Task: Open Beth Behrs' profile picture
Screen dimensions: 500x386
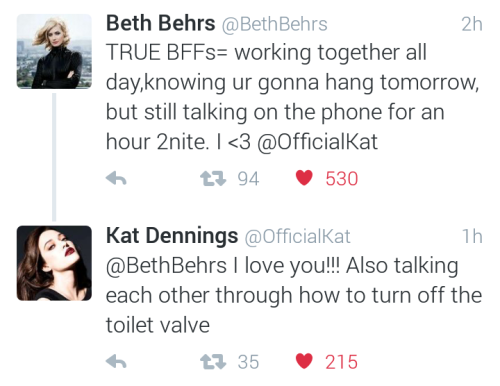Action: (x=54, y=51)
